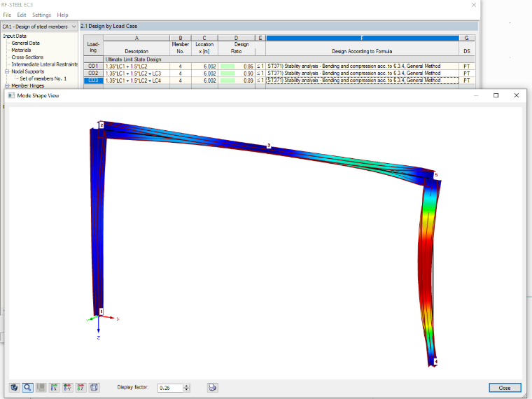Select Set of members No. 1 tree item

coord(43,78)
